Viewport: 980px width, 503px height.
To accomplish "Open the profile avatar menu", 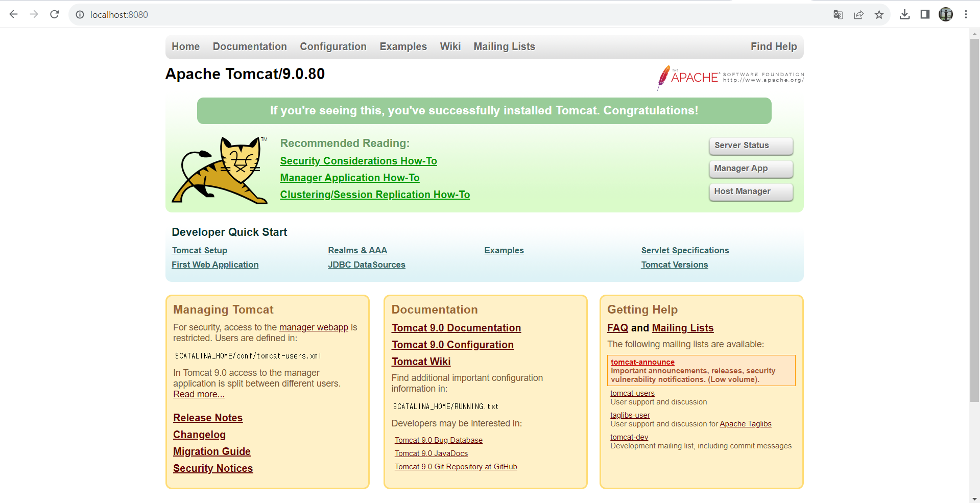I will pyautogui.click(x=946, y=14).
